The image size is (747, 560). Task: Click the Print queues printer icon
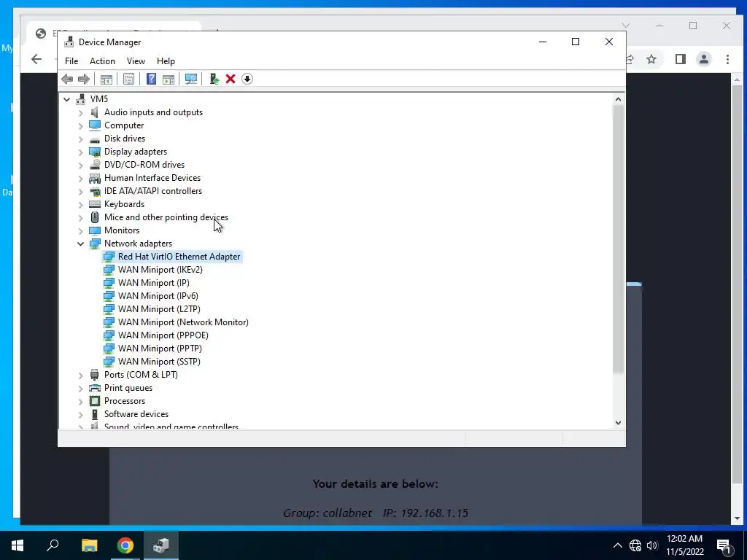coord(95,388)
